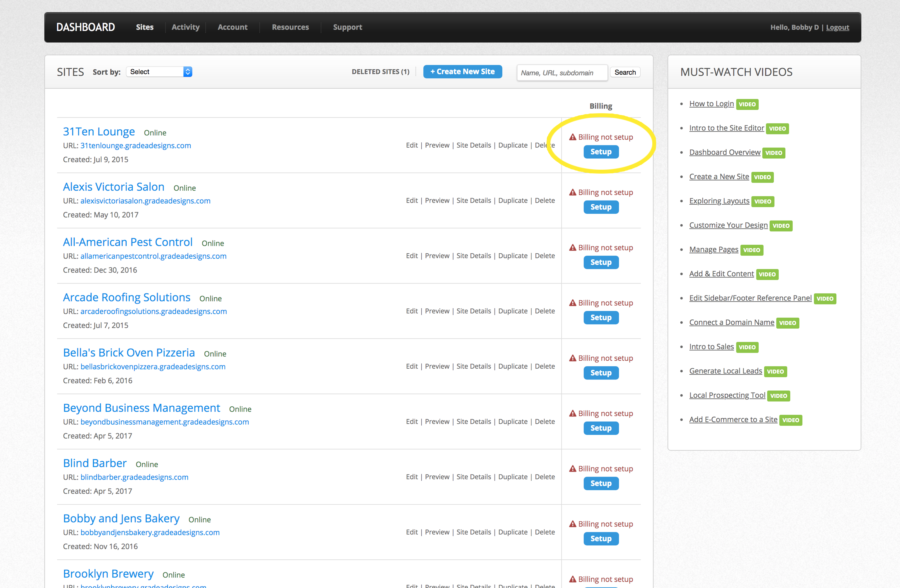Image resolution: width=900 pixels, height=588 pixels.
Task: Click Setup billing for Alexis Victoria Salon
Action: (601, 207)
